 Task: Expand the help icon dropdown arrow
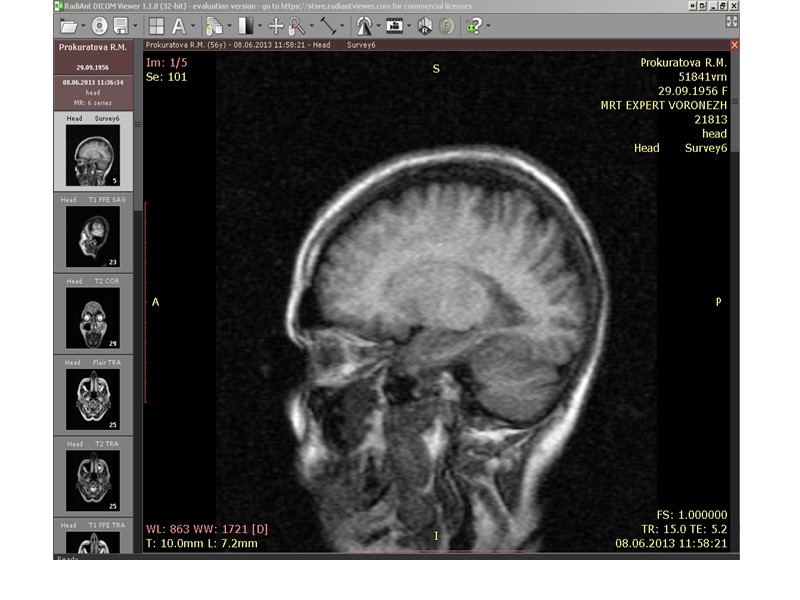pos(488,26)
